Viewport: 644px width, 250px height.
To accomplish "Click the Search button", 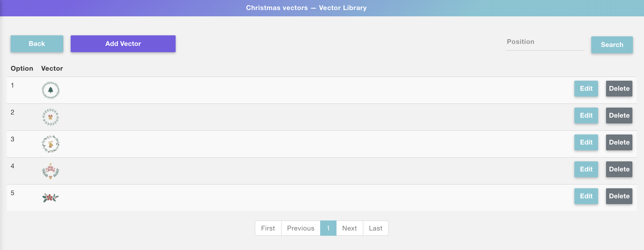I will [x=612, y=45].
